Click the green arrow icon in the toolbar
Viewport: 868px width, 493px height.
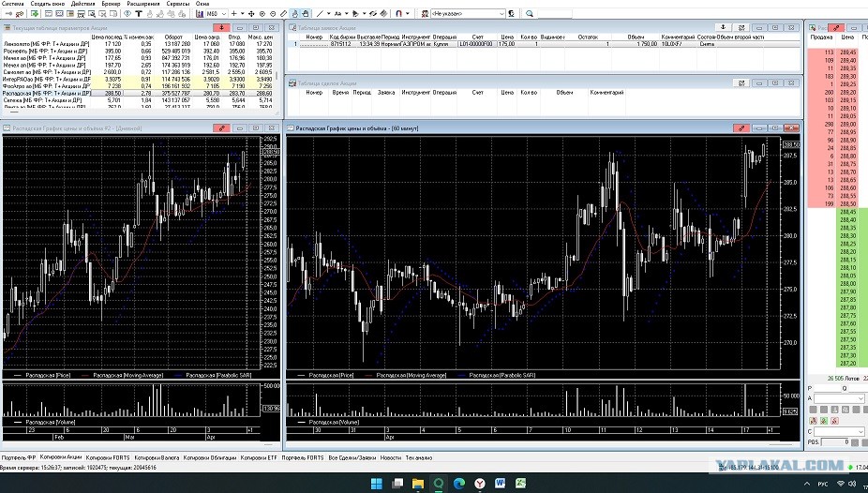pyautogui.click(x=35, y=13)
